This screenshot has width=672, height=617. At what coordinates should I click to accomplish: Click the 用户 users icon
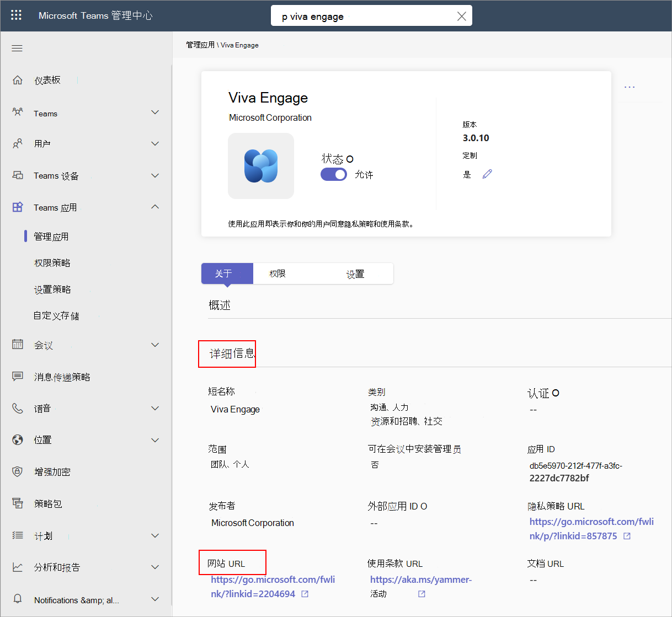point(18,143)
